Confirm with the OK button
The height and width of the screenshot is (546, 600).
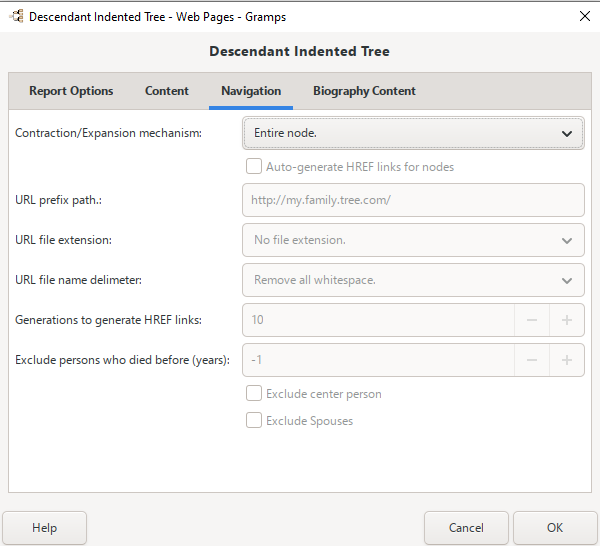pyautogui.click(x=555, y=528)
